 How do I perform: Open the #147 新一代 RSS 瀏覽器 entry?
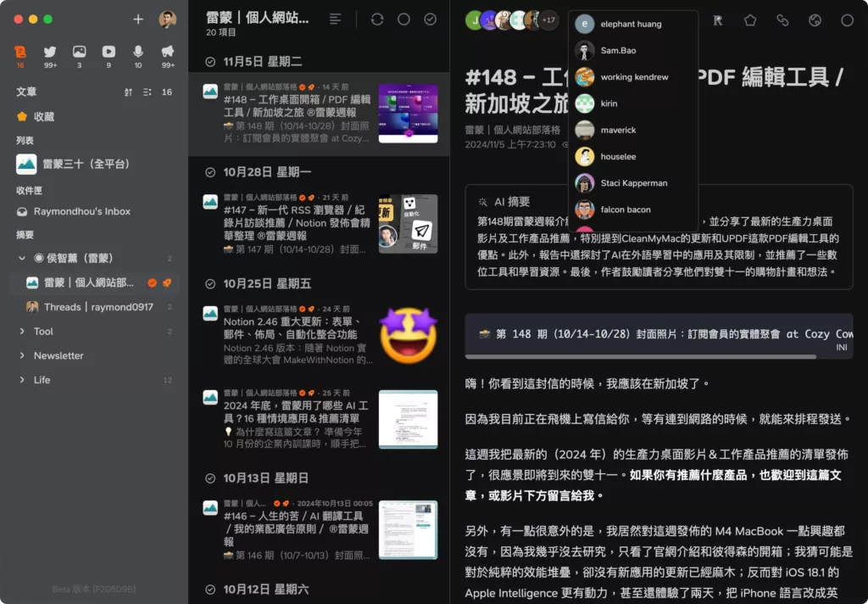pyautogui.click(x=319, y=224)
